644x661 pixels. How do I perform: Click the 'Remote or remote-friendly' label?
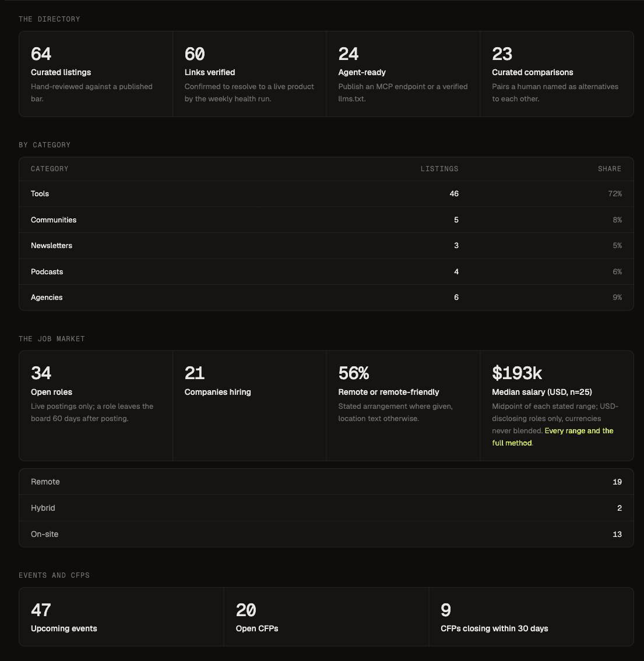(388, 393)
